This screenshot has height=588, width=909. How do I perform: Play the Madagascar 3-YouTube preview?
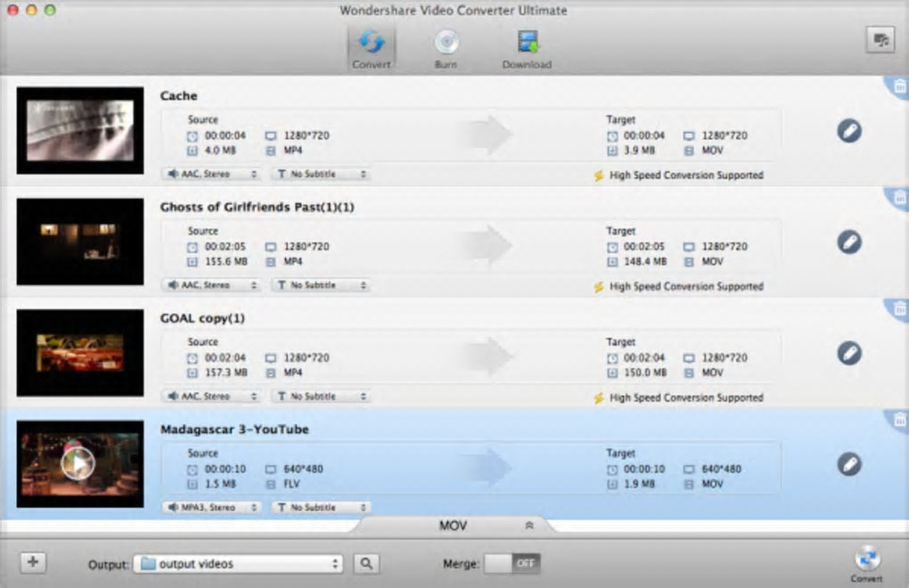coord(78,463)
